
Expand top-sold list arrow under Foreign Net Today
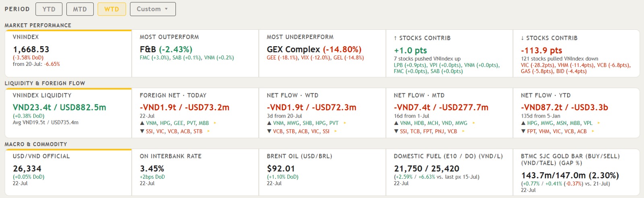pos(208,131)
